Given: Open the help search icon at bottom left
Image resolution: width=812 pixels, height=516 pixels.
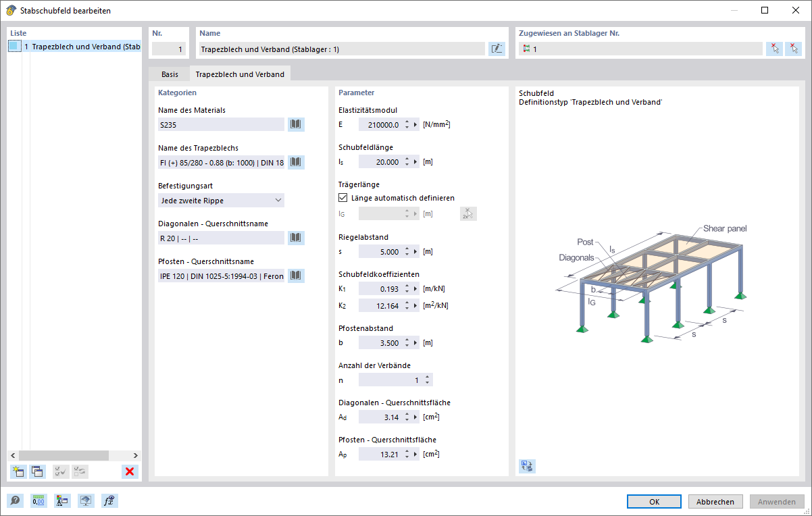Looking at the screenshot, I should [x=15, y=500].
